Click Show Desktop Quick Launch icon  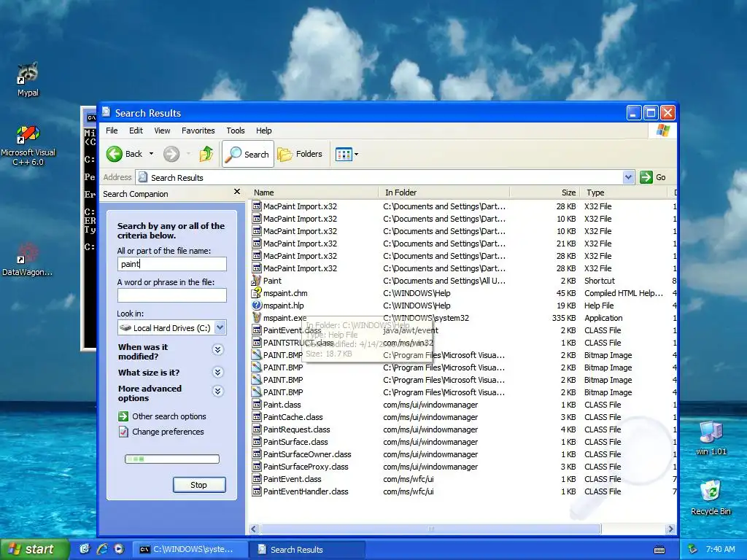[x=85, y=549]
